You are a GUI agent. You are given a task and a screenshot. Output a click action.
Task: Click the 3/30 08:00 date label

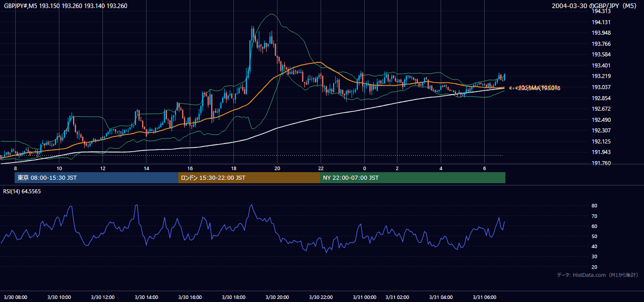(x=15, y=297)
